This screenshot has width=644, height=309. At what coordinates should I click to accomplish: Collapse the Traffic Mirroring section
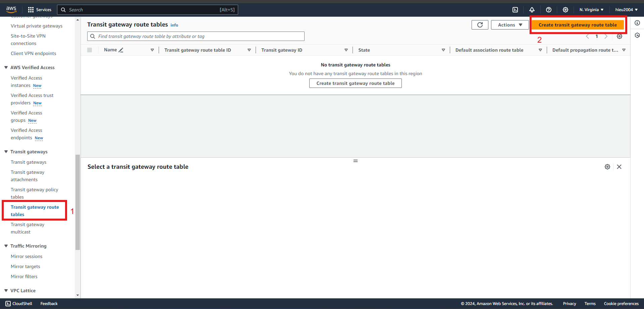coord(6,246)
